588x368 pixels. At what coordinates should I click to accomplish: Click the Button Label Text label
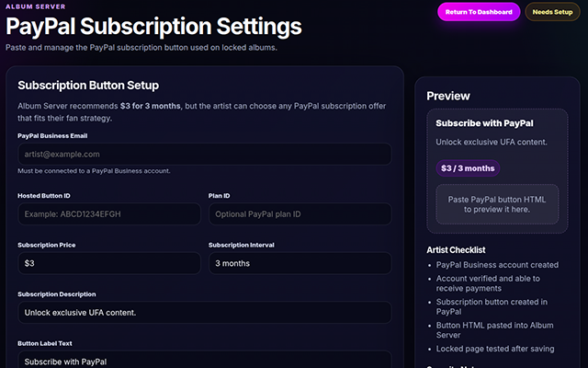click(x=45, y=343)
